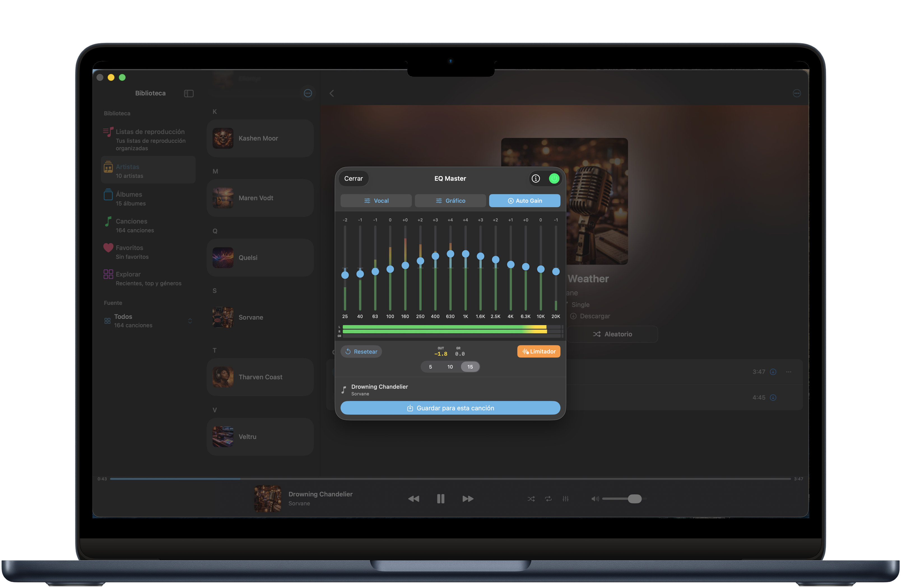Open Álbumes in the sidebar
902x588 pixels.
[148, 199]
